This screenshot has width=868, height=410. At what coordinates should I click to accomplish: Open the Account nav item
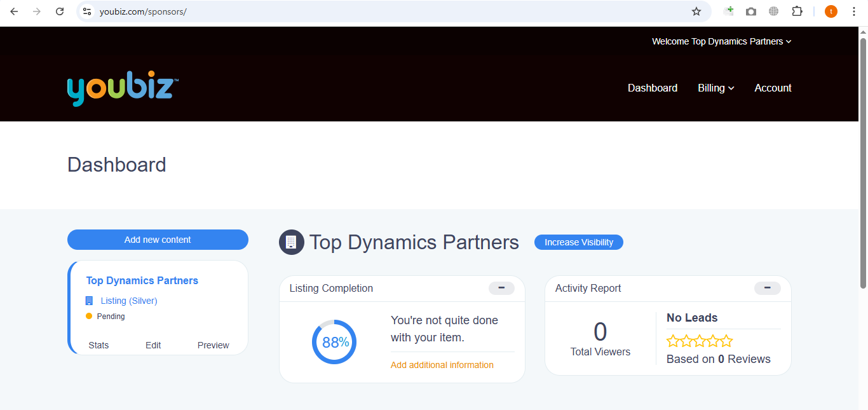click(773, 88)
